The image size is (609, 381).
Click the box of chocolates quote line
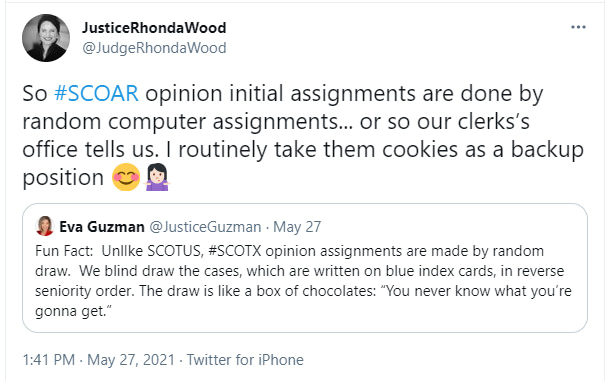[x=303, y=291]
